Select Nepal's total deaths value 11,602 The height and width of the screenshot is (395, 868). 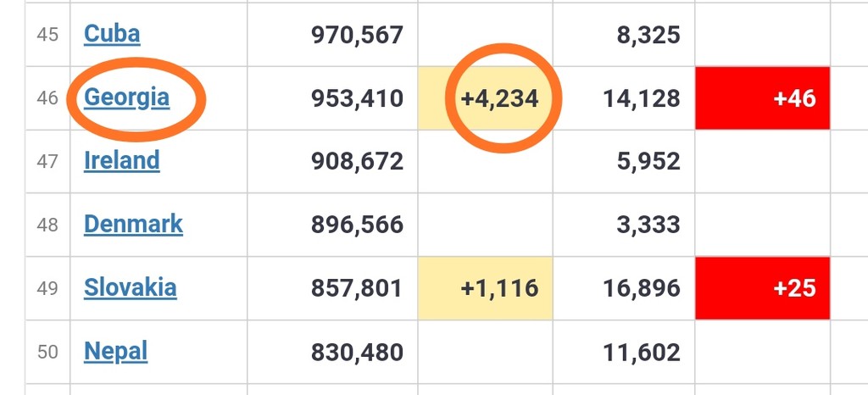(x=642, y=352)
